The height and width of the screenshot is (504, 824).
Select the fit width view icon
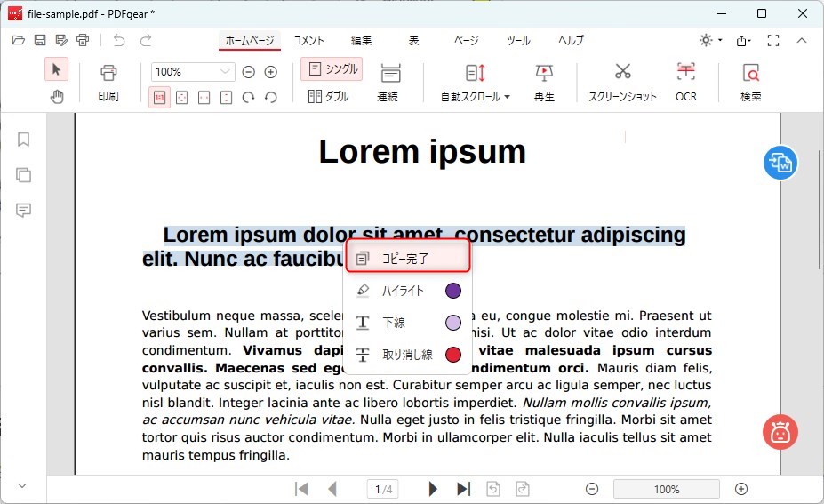[204, 98]
